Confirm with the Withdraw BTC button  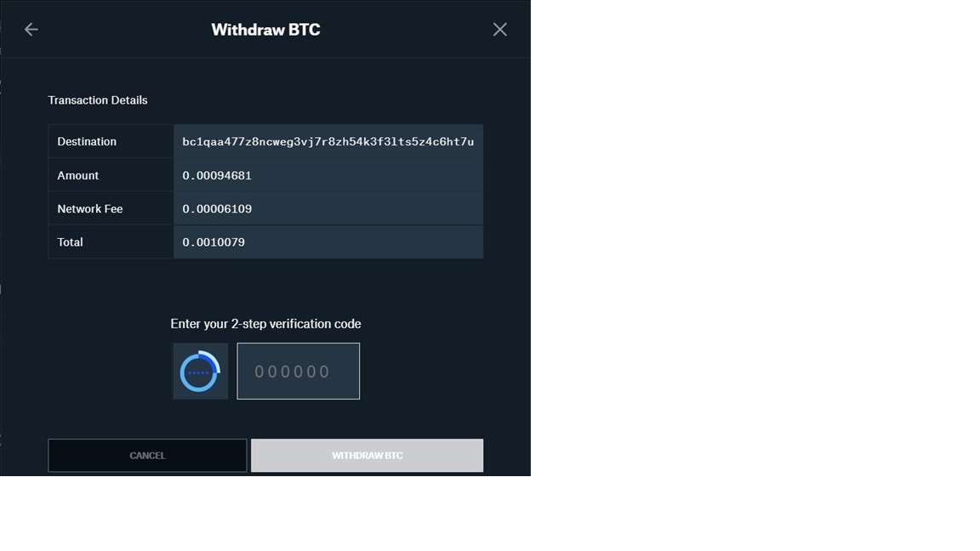[x=367, y=456]
